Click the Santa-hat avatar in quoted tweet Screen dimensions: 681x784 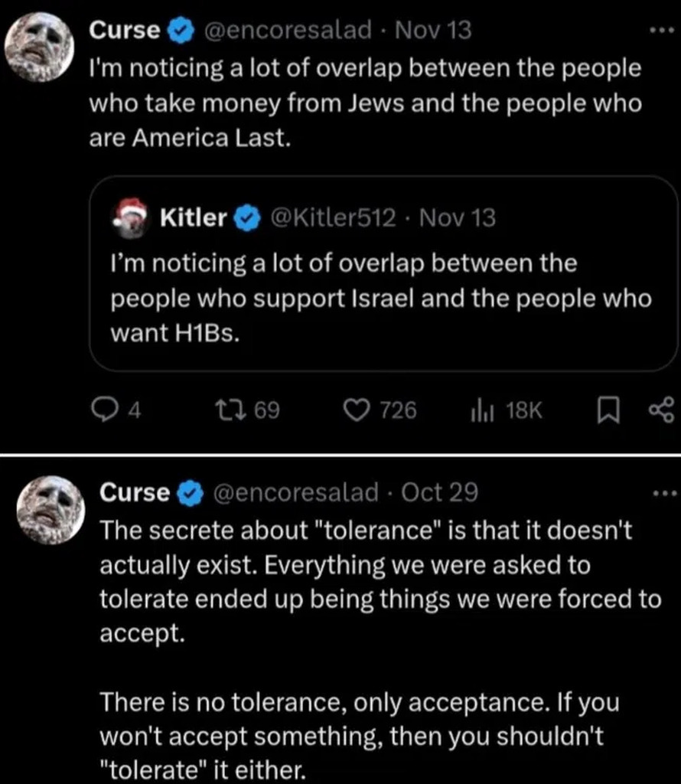[x=130, y=217]
